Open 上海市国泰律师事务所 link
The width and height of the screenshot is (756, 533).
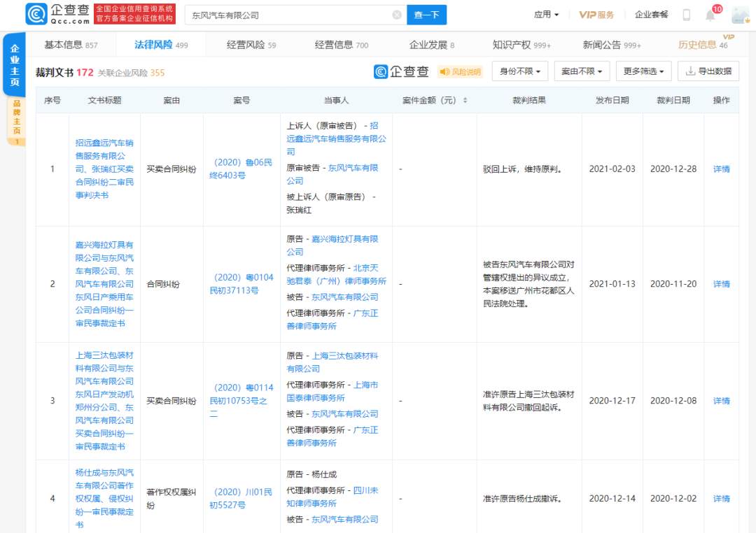tap(332, 391)
